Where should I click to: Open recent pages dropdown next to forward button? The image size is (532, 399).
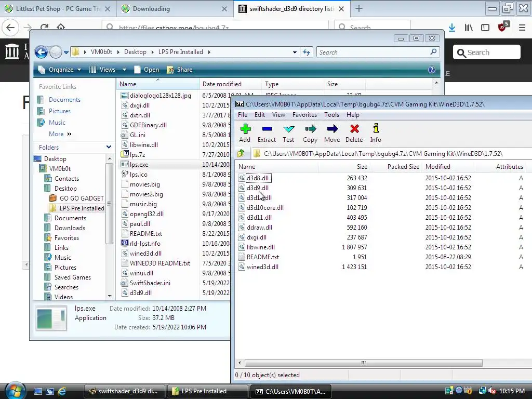point(66,52)
